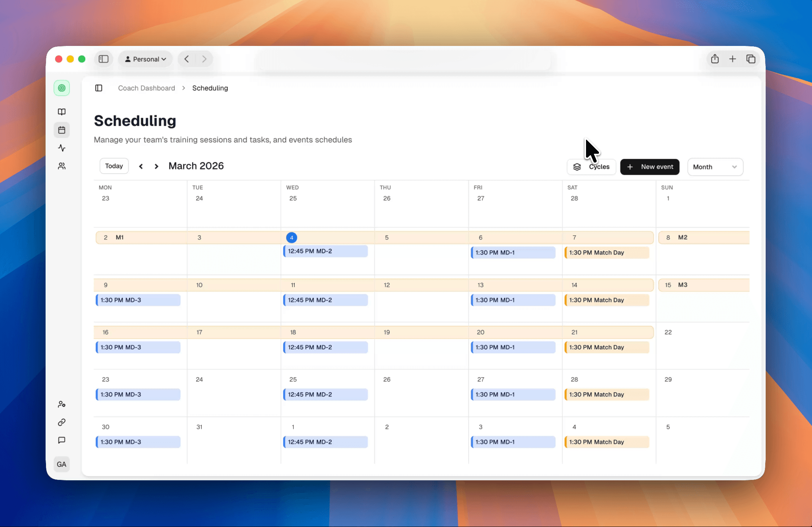The height and width of the screenshot is (527, 812).
Task: Click Coach Dashboard in the breadcrumb
Action: tap(146, 88)
